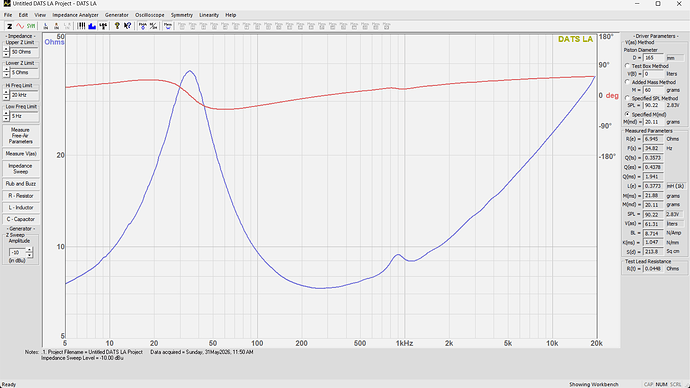Open the Impedance Analyzer menu
This screenshot has height=388, width=690.
pyautogui.click(x=75, y=15)
